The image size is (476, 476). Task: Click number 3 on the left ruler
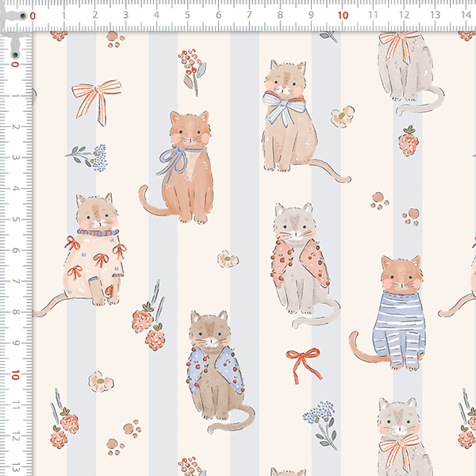click(x=13, y=158)
